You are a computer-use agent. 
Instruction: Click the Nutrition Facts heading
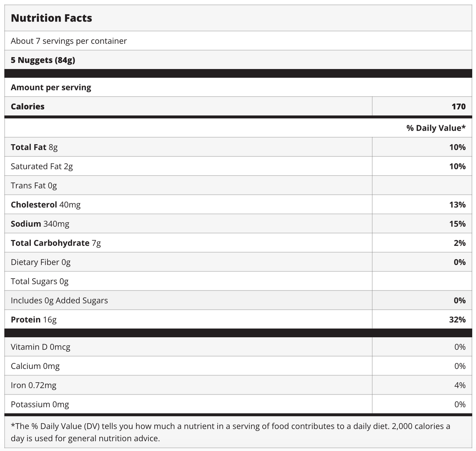click(x=51, y=18)
